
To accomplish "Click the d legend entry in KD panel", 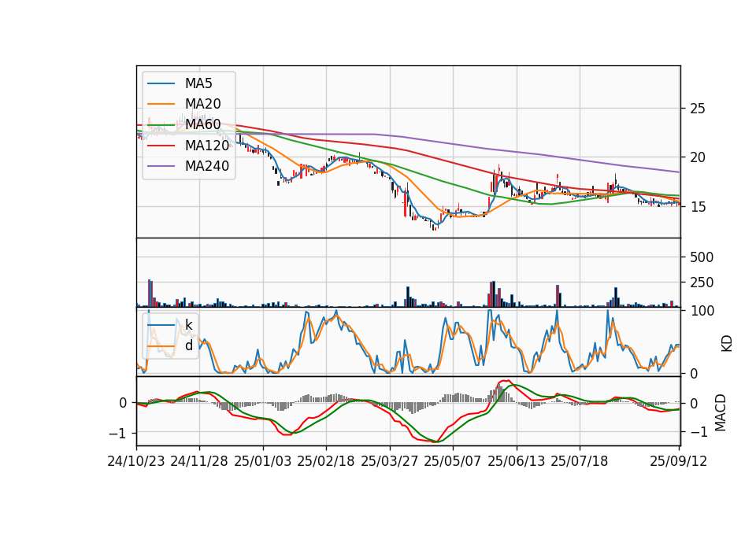I will [x=170, y=345].
